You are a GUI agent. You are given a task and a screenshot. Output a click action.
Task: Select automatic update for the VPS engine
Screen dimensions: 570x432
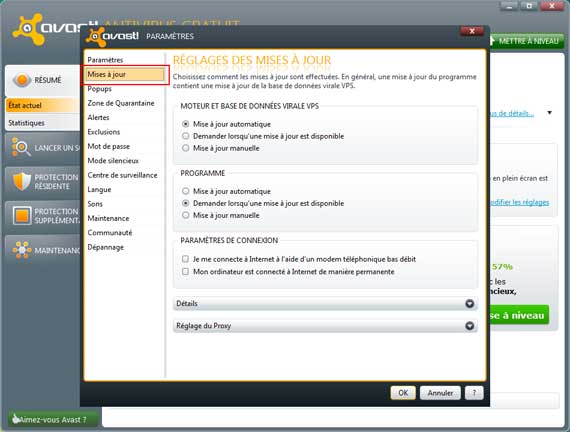point(185,124)
